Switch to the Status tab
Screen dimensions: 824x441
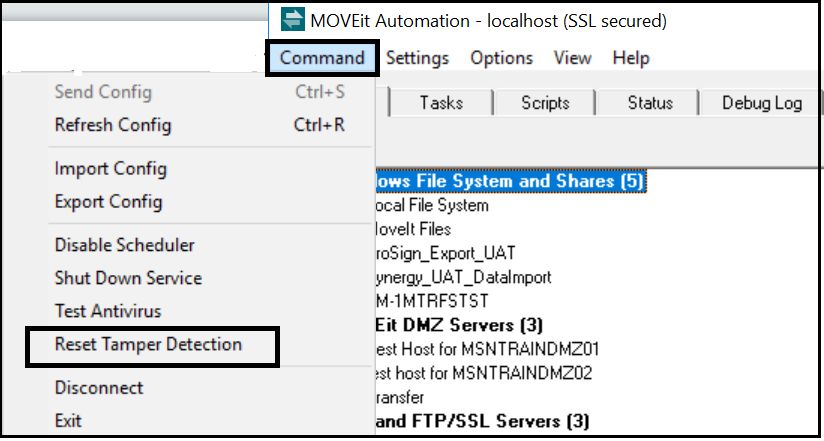click(650, 102)
